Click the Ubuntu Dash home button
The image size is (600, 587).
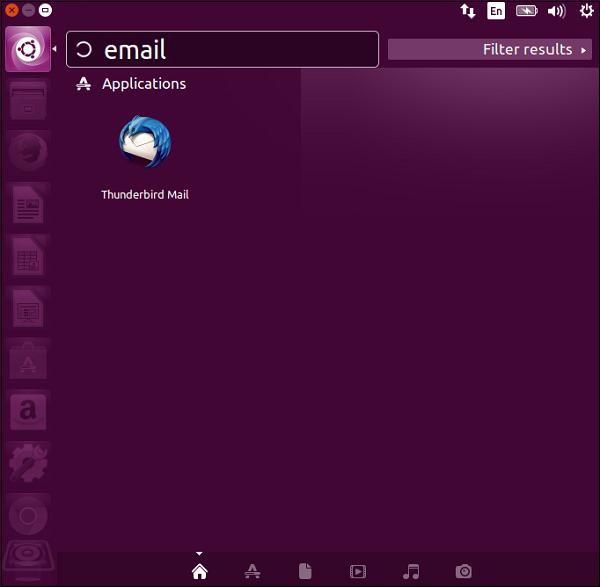point(27,48)
